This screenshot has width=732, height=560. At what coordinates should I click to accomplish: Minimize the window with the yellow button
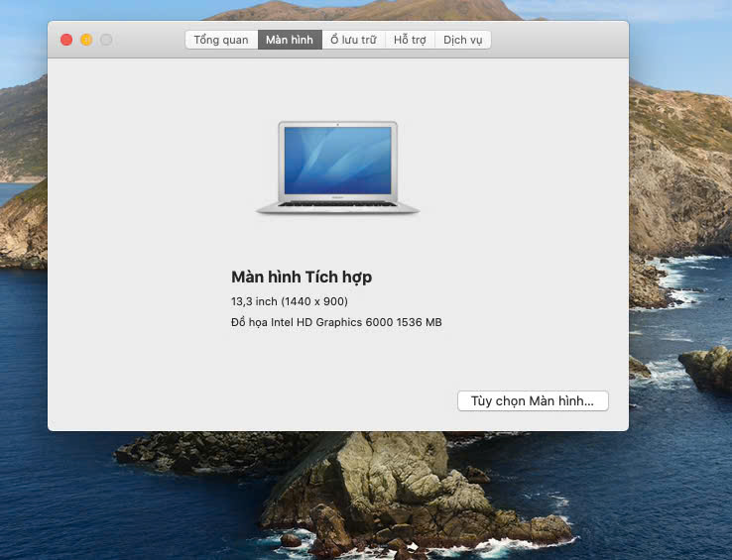click(x=86, y=40)
